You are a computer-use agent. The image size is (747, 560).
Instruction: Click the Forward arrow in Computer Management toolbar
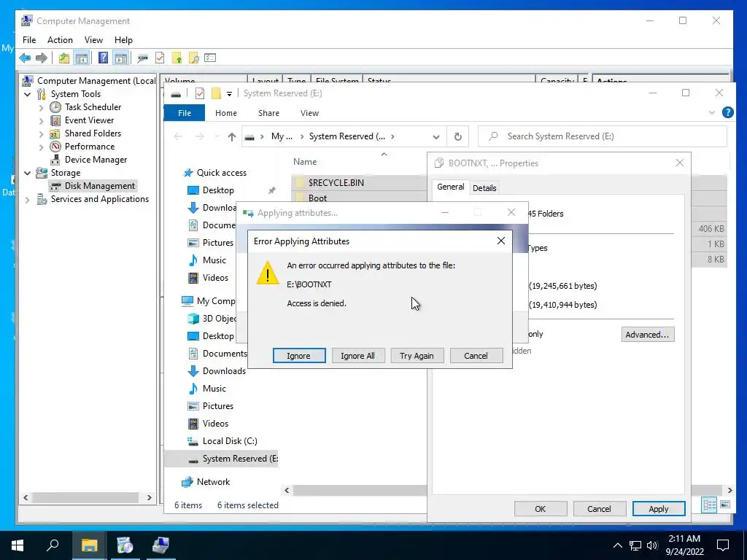[42, 58]
